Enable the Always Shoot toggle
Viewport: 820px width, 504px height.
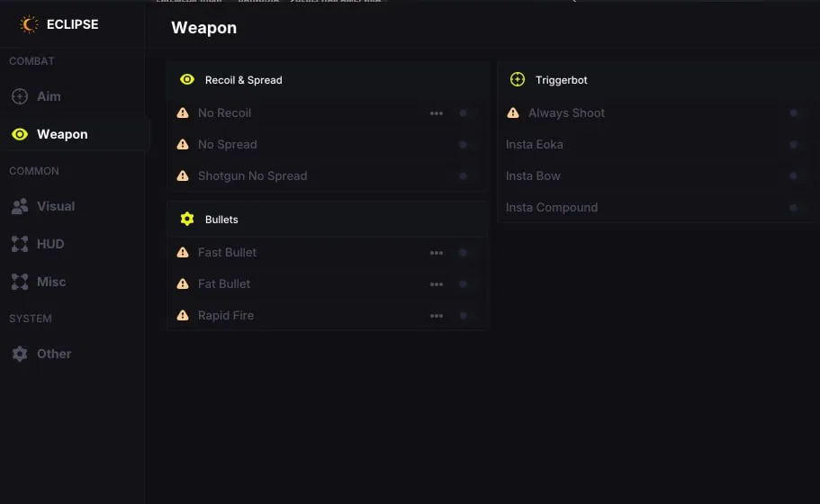793,112
